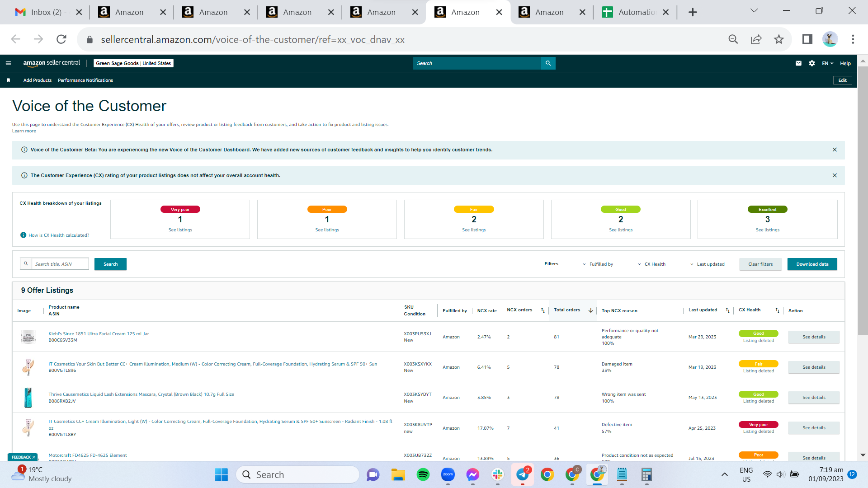This screenshot has width=868, height=488.
Task: Expand the CX Health filter dropdown
Action: 651,264
